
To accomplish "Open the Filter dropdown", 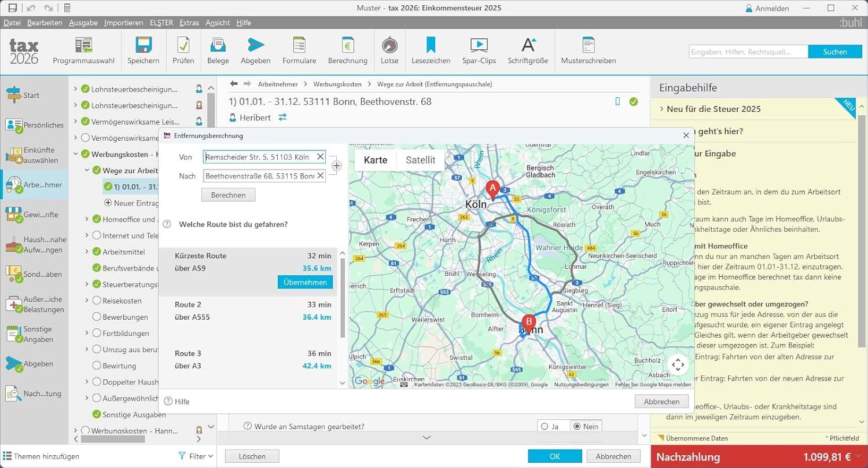I will click(196, 456).
